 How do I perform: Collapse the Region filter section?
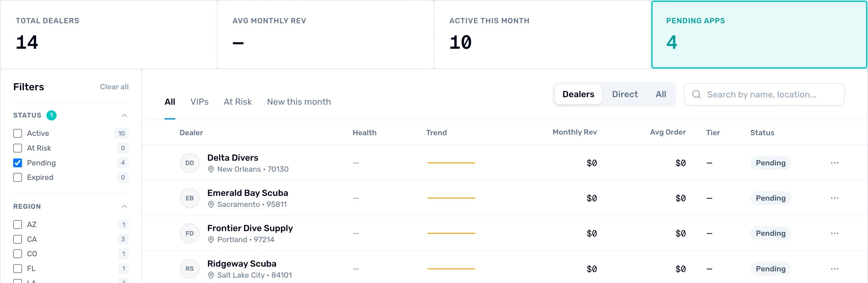pyautogui.click(x=124, y=206)
